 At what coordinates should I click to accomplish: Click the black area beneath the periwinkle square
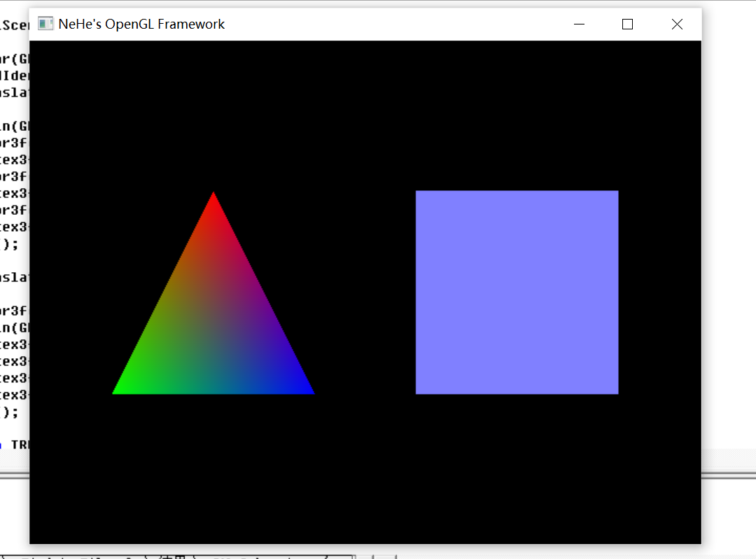pos(517,462)
